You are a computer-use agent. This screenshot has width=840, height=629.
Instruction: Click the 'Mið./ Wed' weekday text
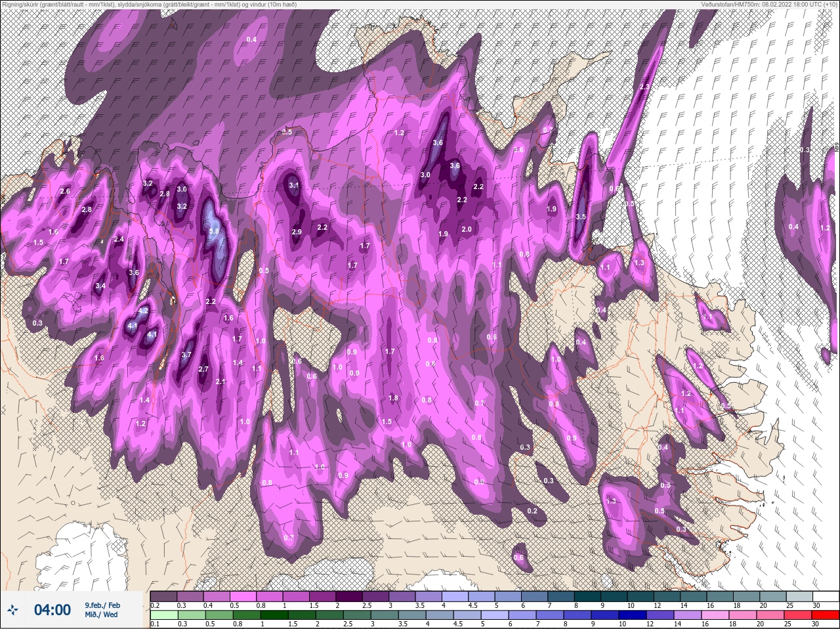pyautogui.click(x=101, y=615)
